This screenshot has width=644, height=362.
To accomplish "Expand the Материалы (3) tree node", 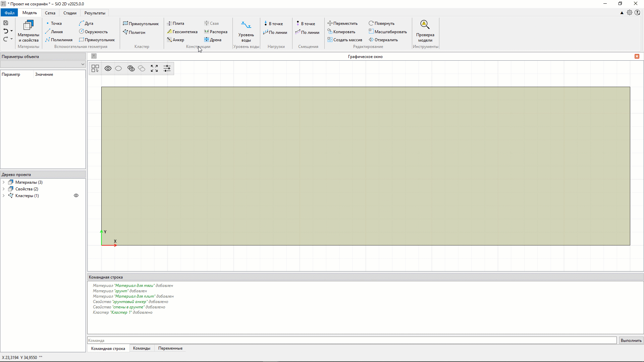I will click(4, 182).
